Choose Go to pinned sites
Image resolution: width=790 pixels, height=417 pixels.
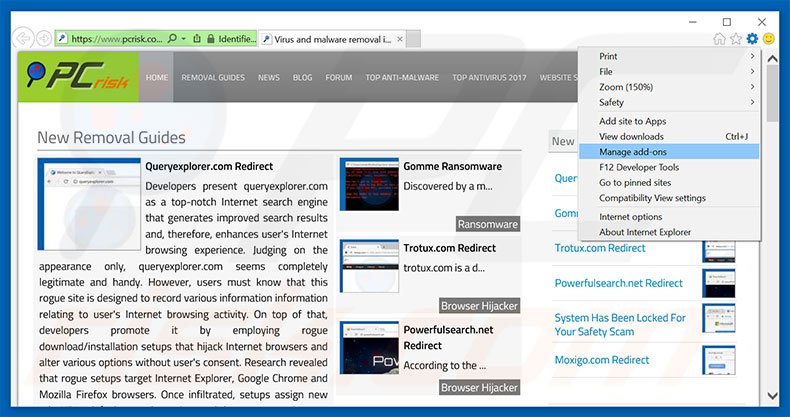coord(669,182)
